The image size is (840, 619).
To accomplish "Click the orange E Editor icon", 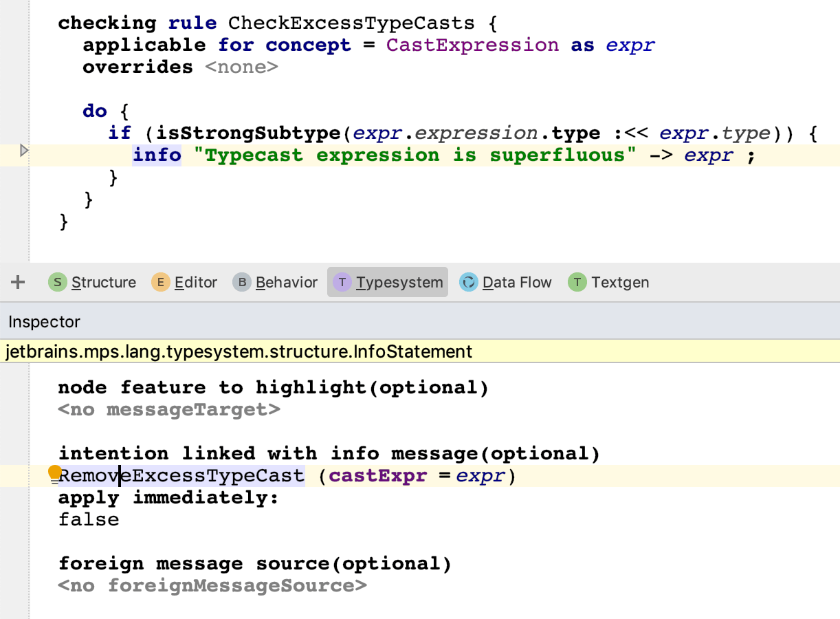I will 161,282.
